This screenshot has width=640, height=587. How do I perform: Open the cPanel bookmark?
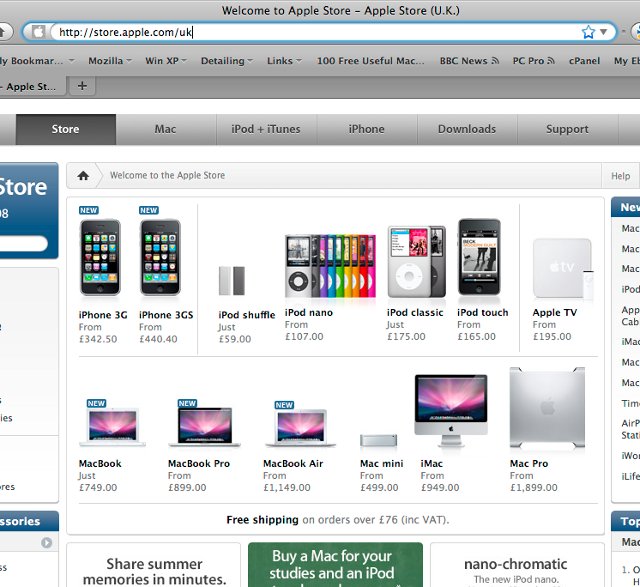[584, 61]
